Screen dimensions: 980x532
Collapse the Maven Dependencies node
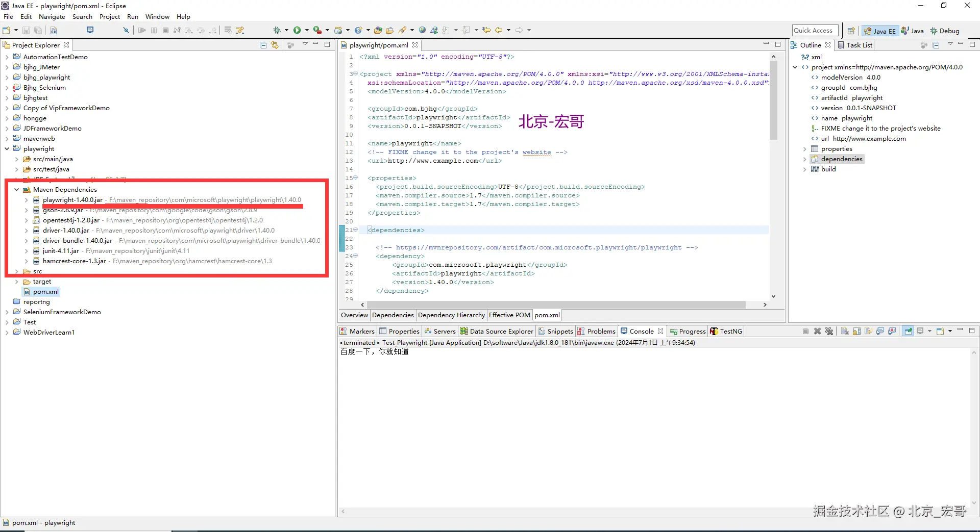[x=16, y=190]
